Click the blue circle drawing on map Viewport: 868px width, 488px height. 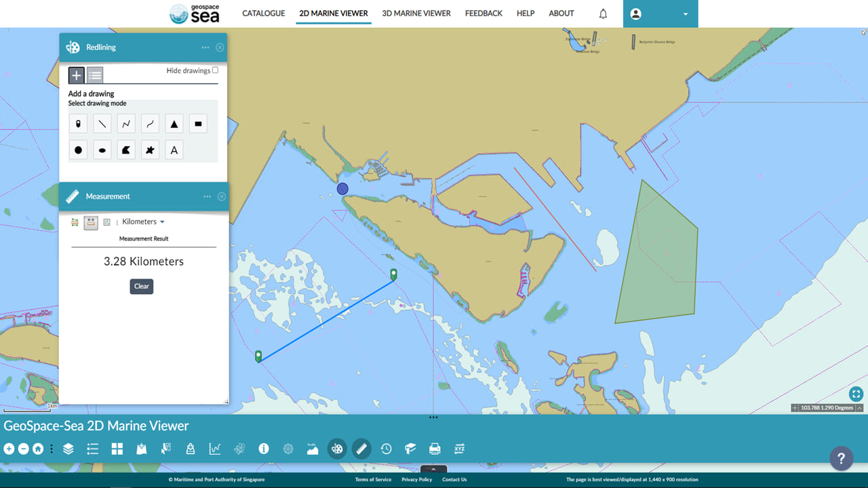click(x=342, y=188)
